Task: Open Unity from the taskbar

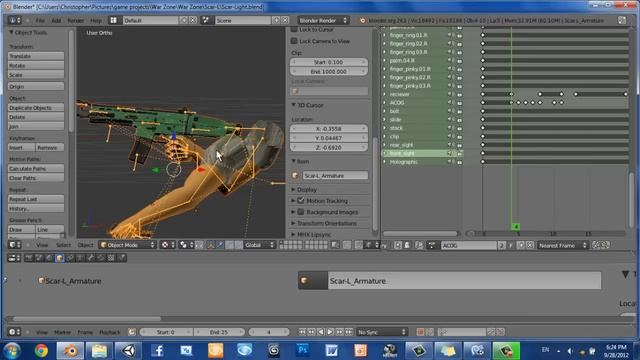Action: (128, 350)
